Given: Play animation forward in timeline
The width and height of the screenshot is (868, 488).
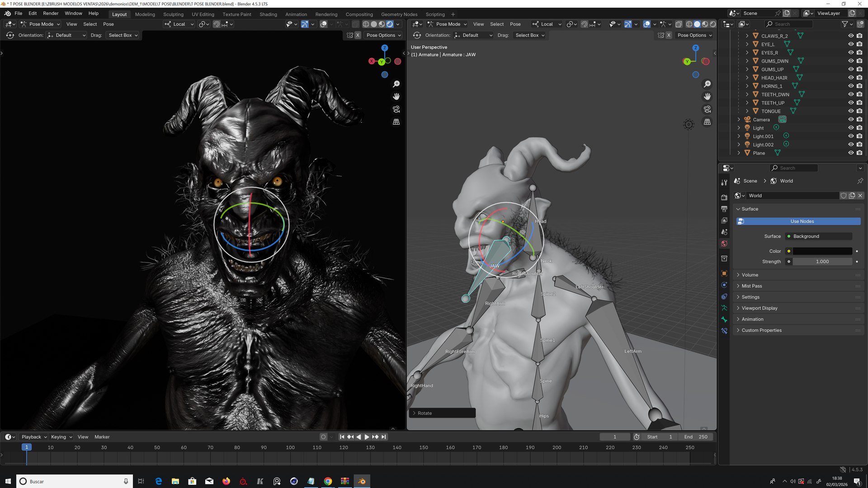Looking at the screenshot, I should coord(367,437).
